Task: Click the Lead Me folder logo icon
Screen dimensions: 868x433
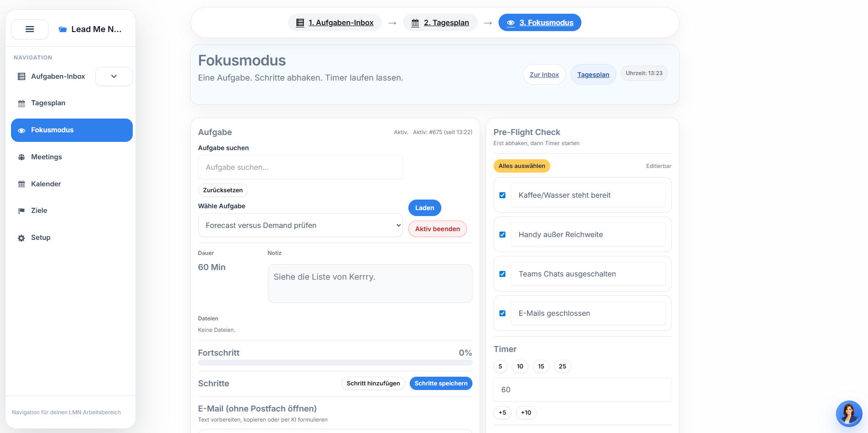Action: (63, 29)
